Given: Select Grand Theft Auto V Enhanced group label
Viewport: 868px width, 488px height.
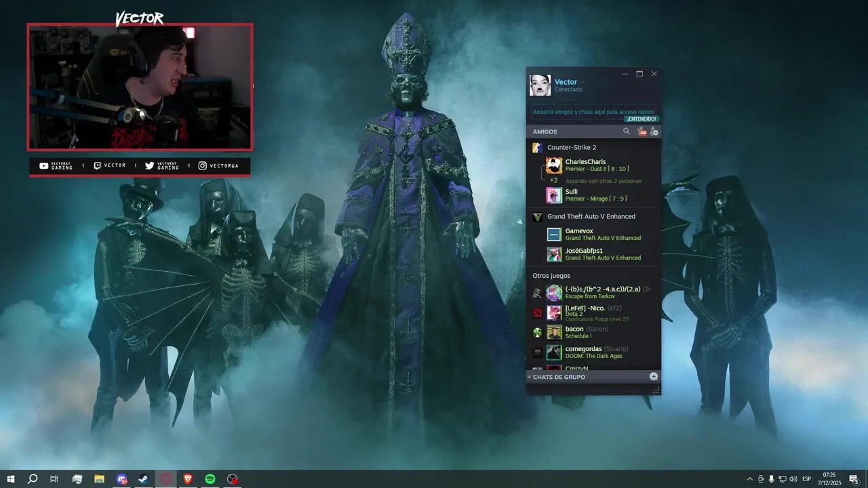Looking at the screenshot, I should (591, 216).
